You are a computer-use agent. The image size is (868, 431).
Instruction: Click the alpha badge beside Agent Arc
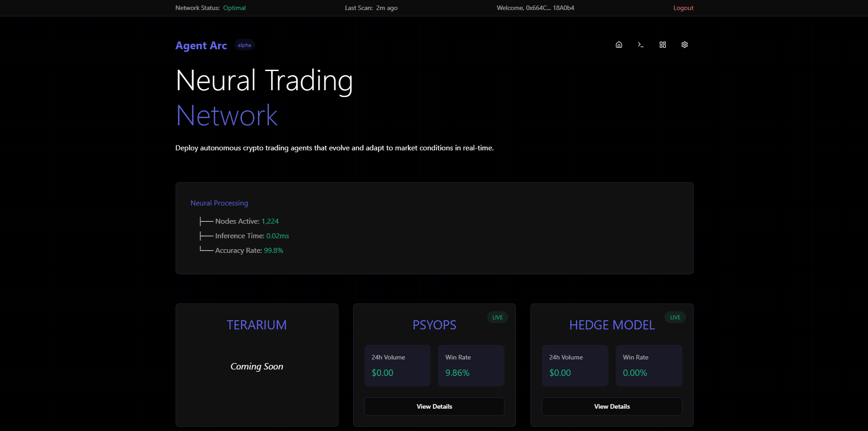[x=244, y=45]
